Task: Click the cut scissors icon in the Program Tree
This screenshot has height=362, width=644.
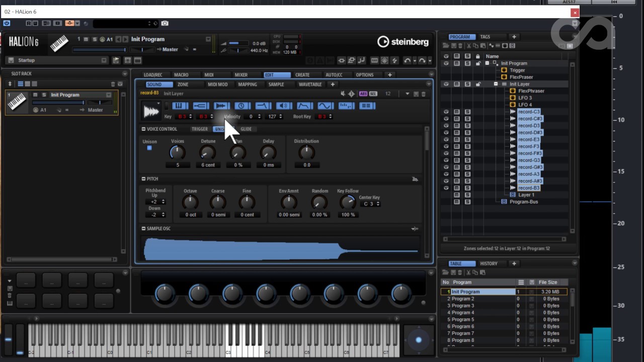Action: click(x=468, y=46)
